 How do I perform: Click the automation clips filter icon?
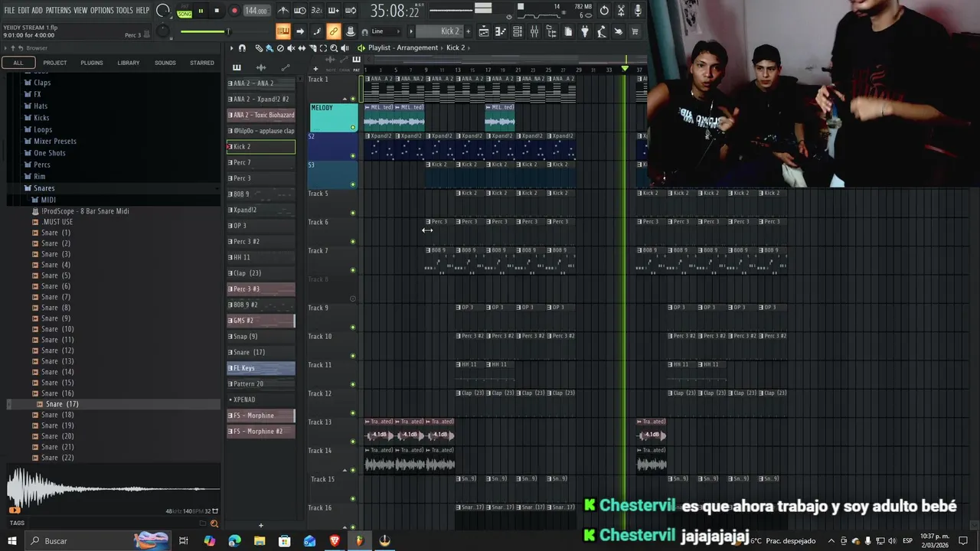click(x=286, y=67)
